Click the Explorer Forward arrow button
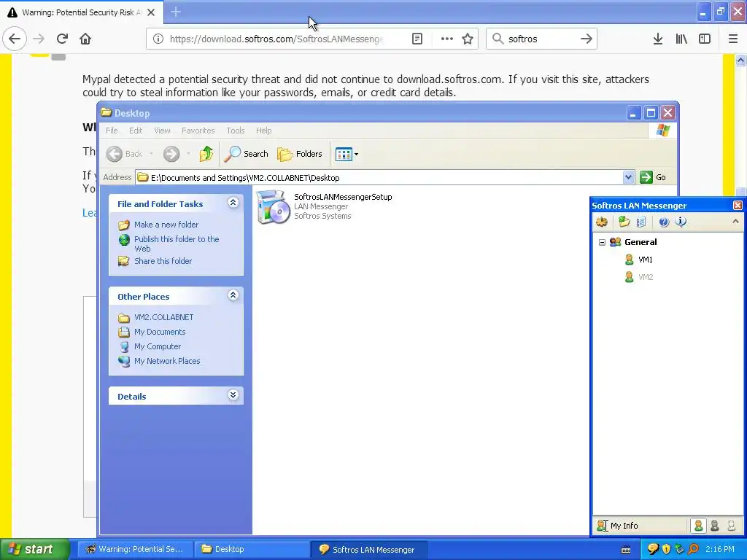747x560 pixels. pyautogui.click(x=171, y=154)
